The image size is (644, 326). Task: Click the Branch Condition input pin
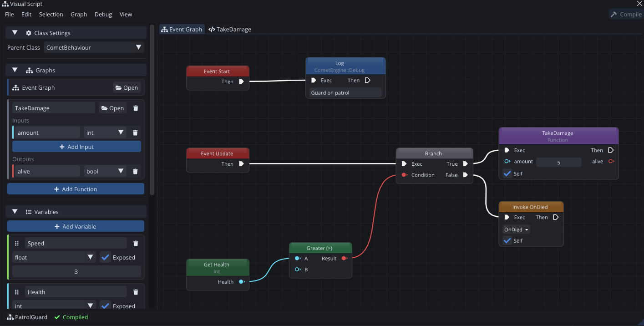tap(404, 175)
